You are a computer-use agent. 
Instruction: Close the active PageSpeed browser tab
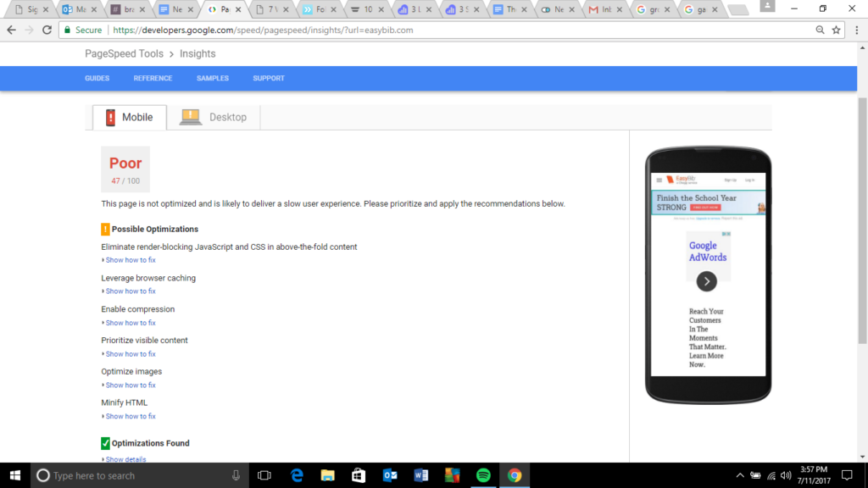point(238,9)
